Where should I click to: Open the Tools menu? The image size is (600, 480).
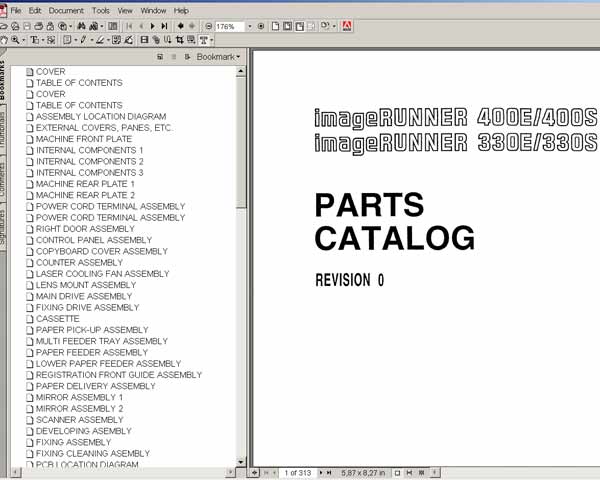tap(101, 11)
